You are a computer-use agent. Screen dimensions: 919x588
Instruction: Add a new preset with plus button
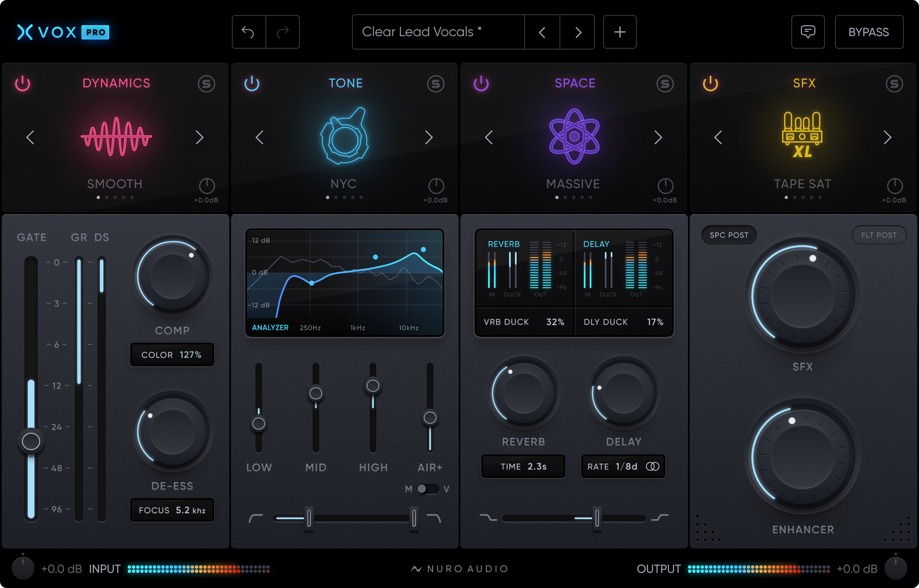(620, 32)
